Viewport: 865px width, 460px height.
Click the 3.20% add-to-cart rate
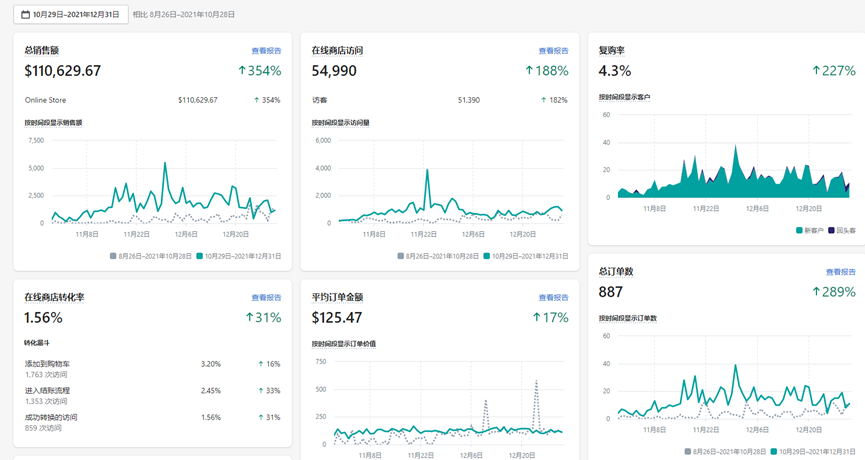coord(211,364)
